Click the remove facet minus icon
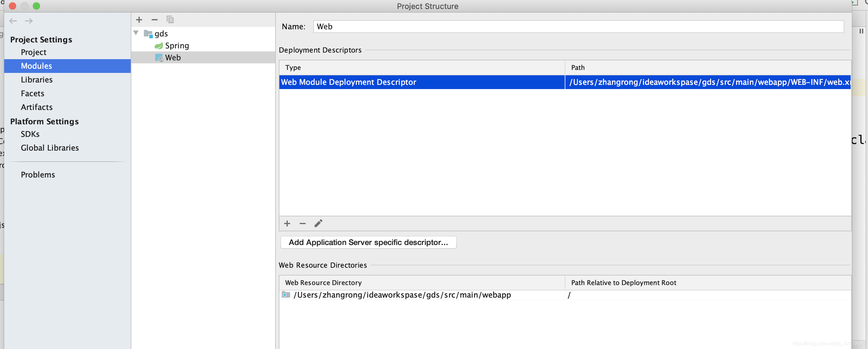 pyautogui.click(x=154, y=20)
